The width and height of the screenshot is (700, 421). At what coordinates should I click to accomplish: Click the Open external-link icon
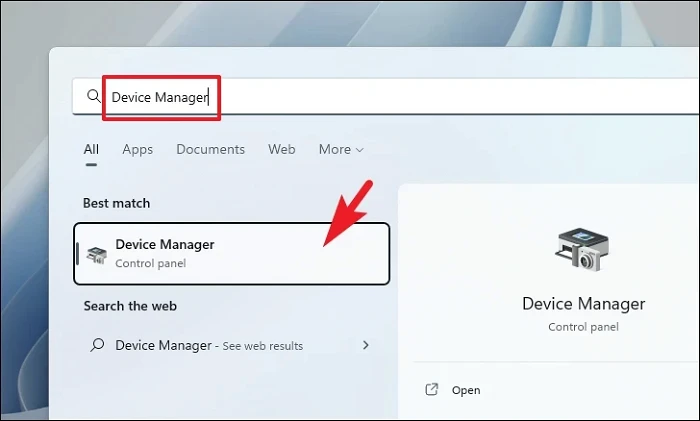tap(431, 389)
